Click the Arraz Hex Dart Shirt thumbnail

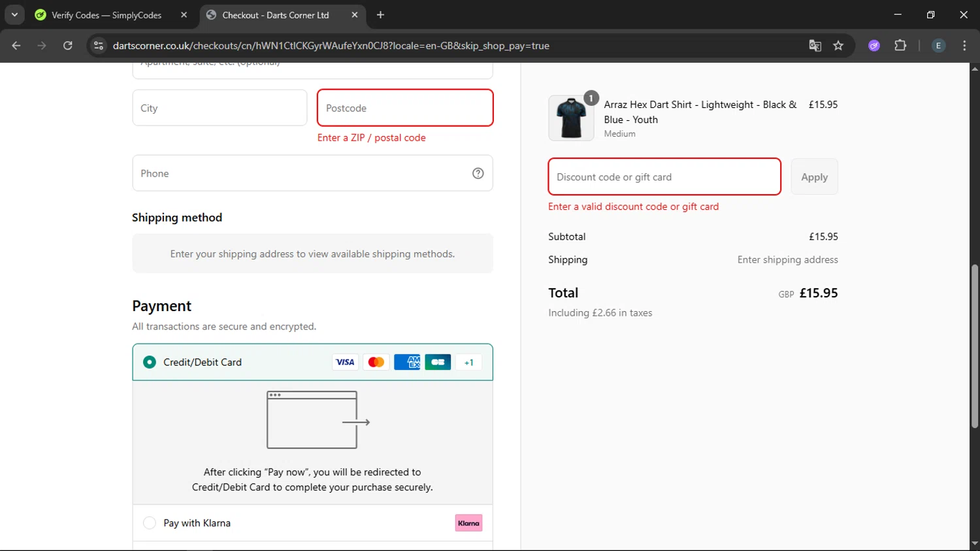click(x=571, y=118)
